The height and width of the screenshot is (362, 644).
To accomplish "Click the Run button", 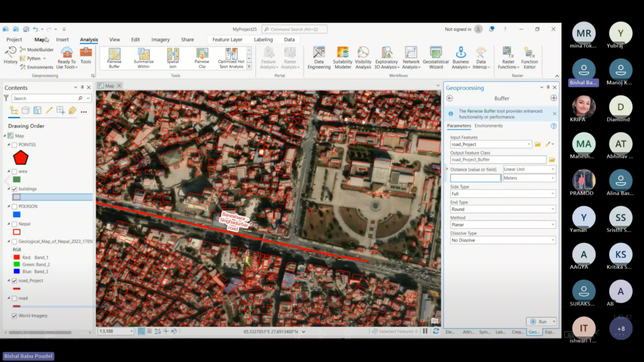I will coord(540,321).
